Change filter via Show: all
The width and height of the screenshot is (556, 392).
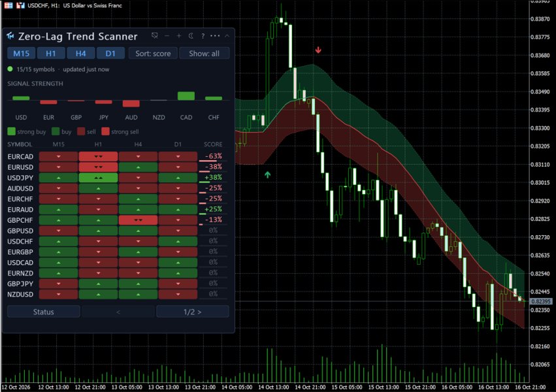[204, 54]
